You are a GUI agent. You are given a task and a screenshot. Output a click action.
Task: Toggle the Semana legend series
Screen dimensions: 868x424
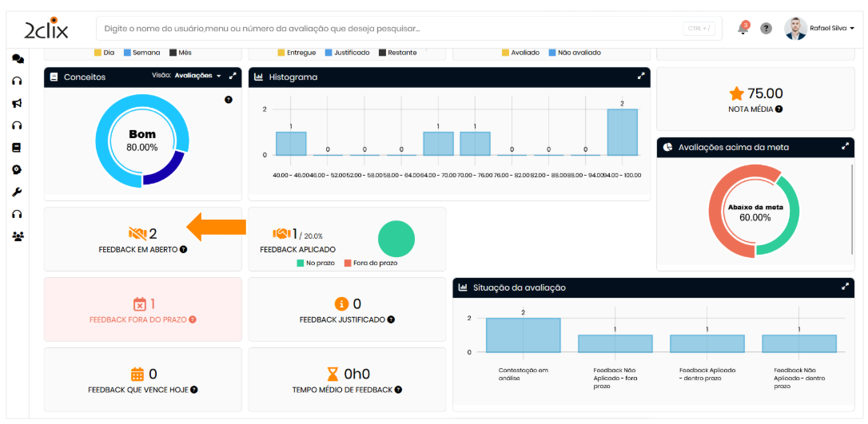point(141,53)
